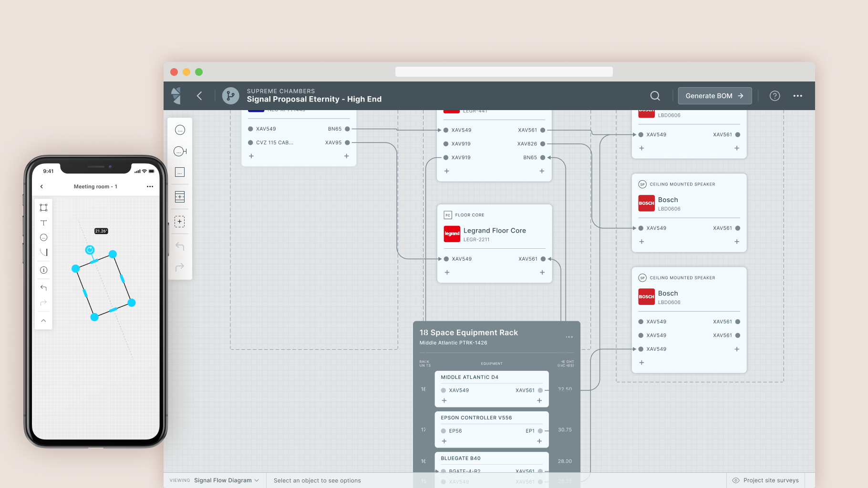
Task: Click the browser address bar
Action: coord(504,72)
